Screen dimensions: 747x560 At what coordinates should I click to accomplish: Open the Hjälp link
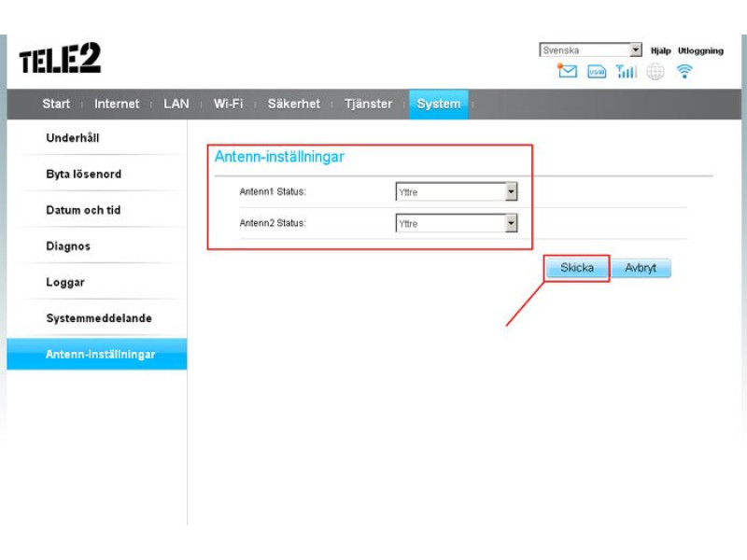coord(660,51)
